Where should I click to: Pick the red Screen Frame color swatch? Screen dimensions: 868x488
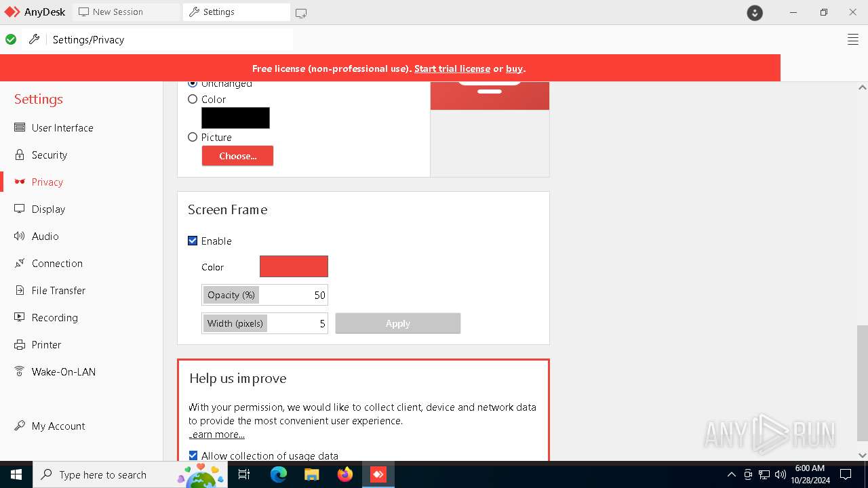294,266
